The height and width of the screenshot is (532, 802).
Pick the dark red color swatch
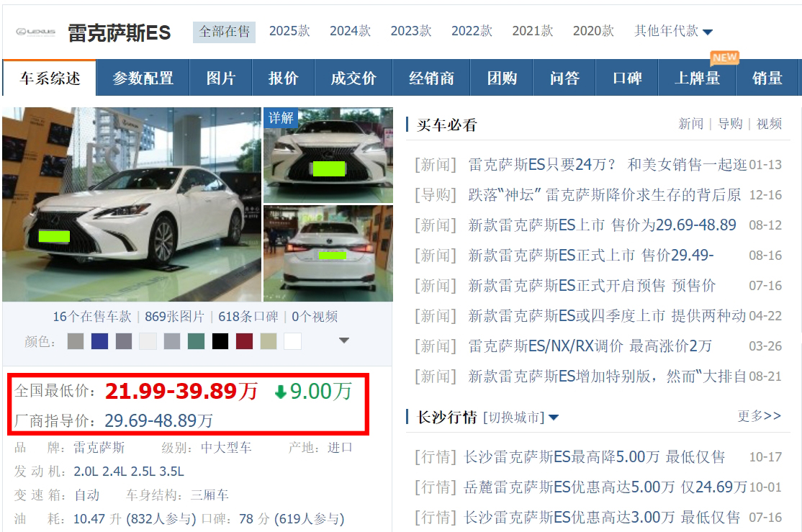tap(245, 341)
